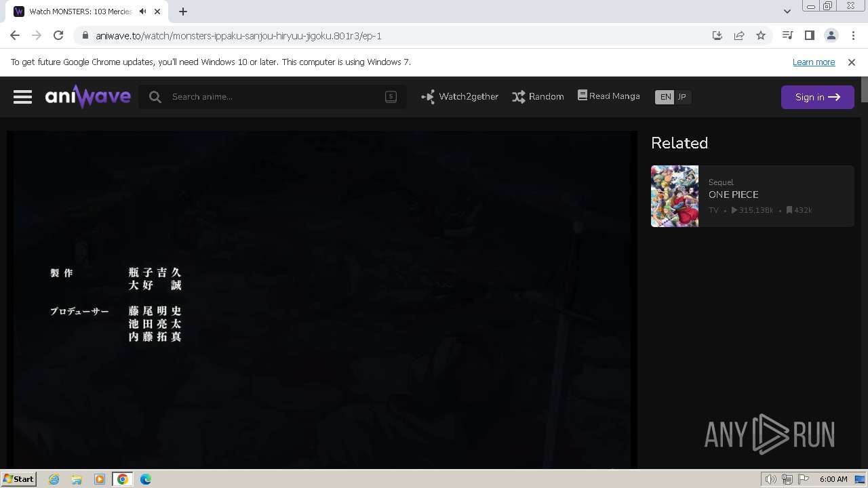Image resolution: width=868 pixels, height=488 pixels.
Task: Open Read Manga
Action: point(608,96)
